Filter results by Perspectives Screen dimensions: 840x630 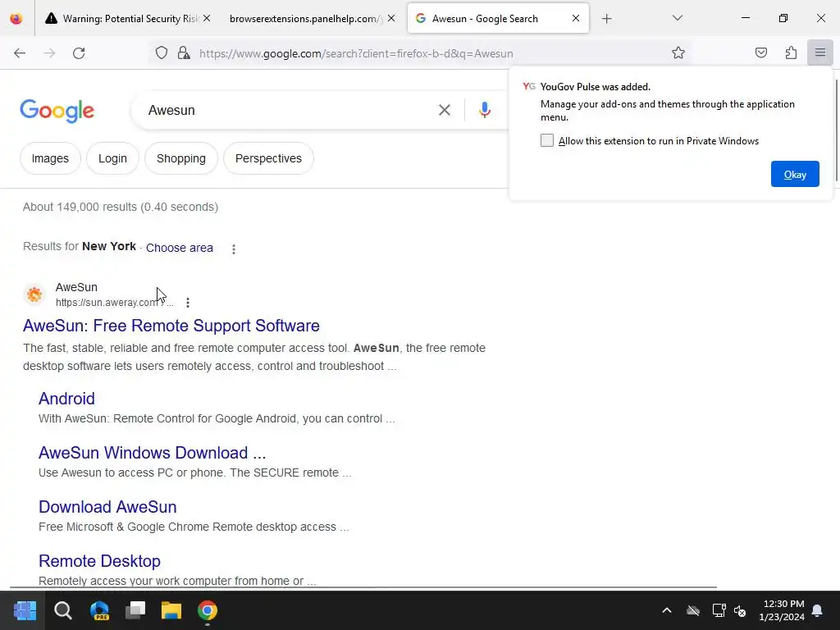click(268, 158)
